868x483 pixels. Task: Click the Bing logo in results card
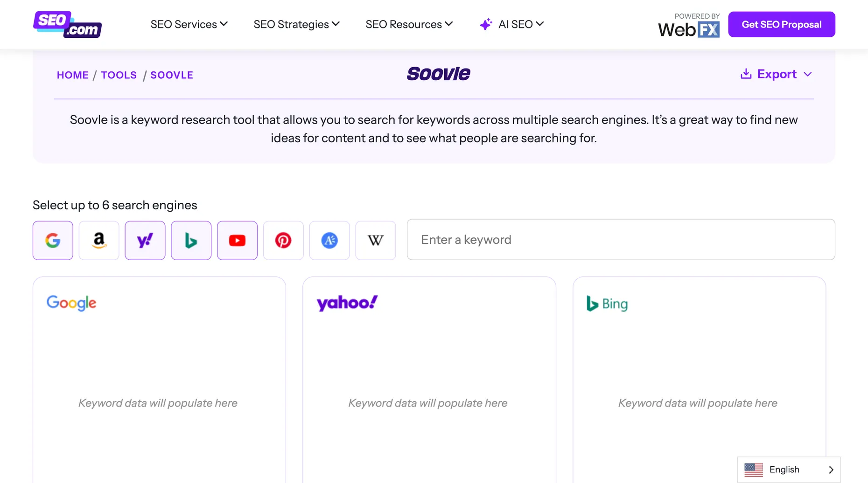coord(607,304)
